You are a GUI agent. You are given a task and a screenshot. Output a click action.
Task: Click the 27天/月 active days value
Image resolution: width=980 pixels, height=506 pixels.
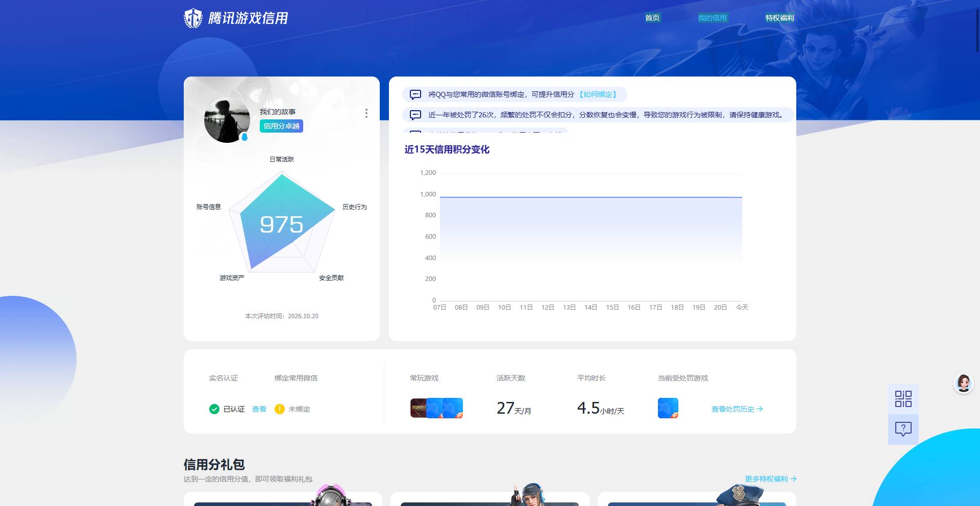click(514, 408)
